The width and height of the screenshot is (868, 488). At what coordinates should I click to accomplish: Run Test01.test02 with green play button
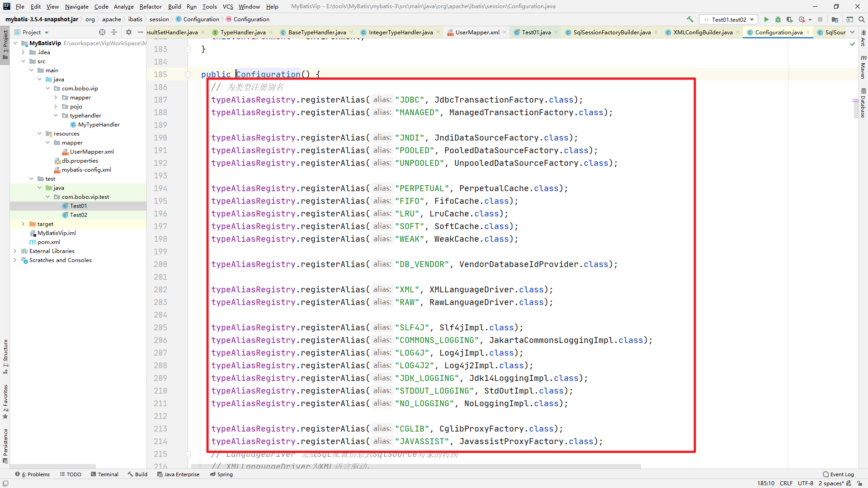point(766,19)
